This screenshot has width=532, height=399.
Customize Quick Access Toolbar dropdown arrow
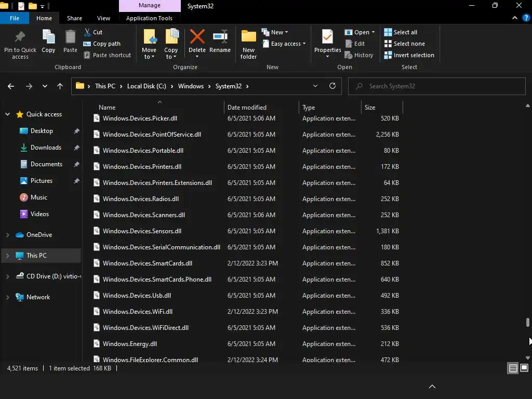click(42, 6)
